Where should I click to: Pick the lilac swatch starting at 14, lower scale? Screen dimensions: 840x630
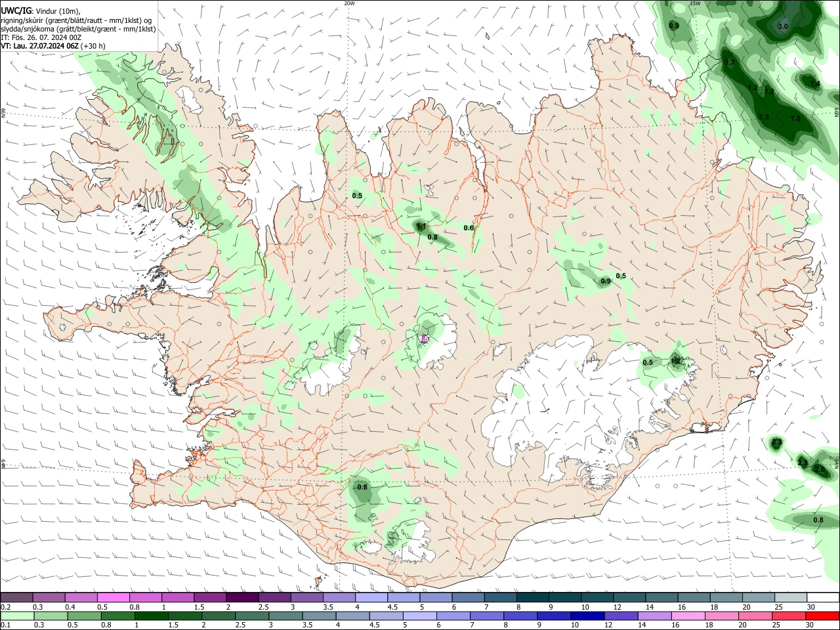tap(655, 616)
